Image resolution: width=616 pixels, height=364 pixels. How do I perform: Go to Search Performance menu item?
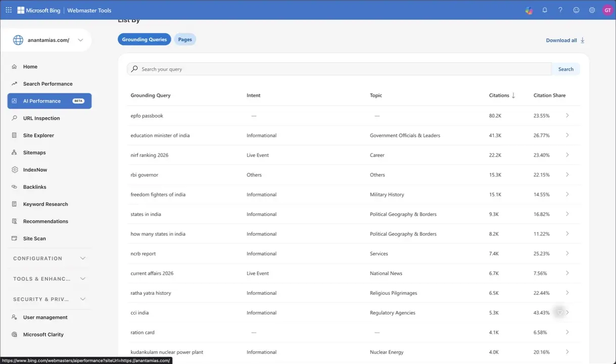(48, 84)
